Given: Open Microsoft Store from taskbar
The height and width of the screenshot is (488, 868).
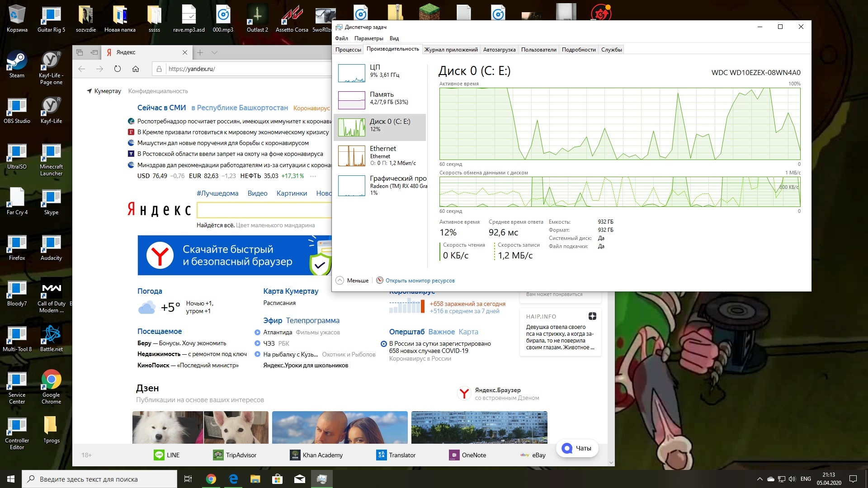Looking at the screenshot, I should (278, 479).
